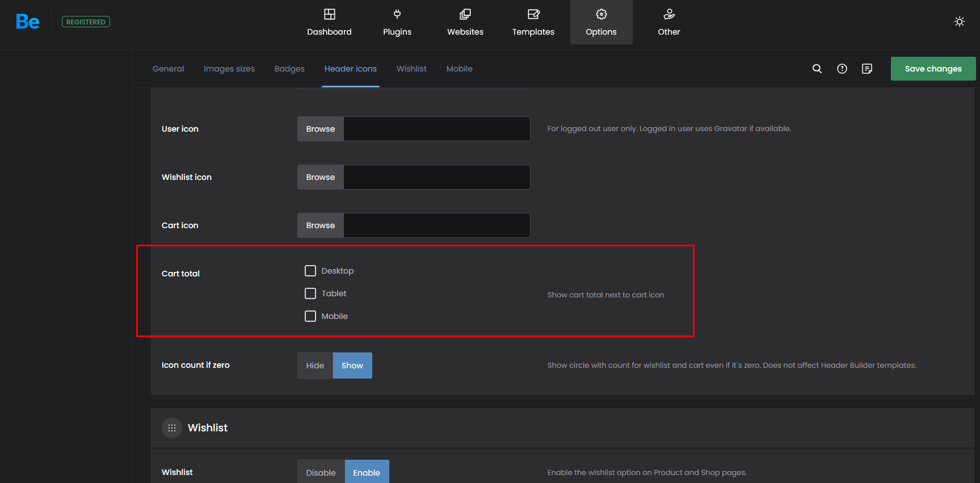
Task: Open the Templates section
Action: pos(533,23)
